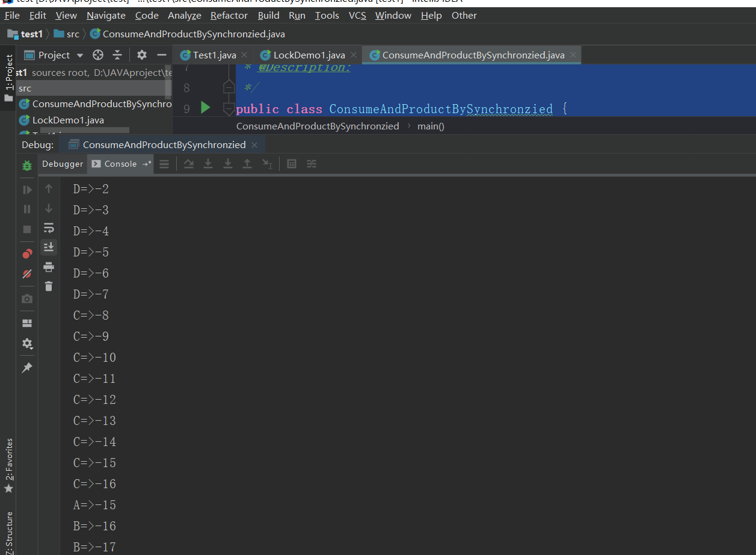Click console Down the Stack Trace arrow

pyautogui.click(x=49, y=208)
